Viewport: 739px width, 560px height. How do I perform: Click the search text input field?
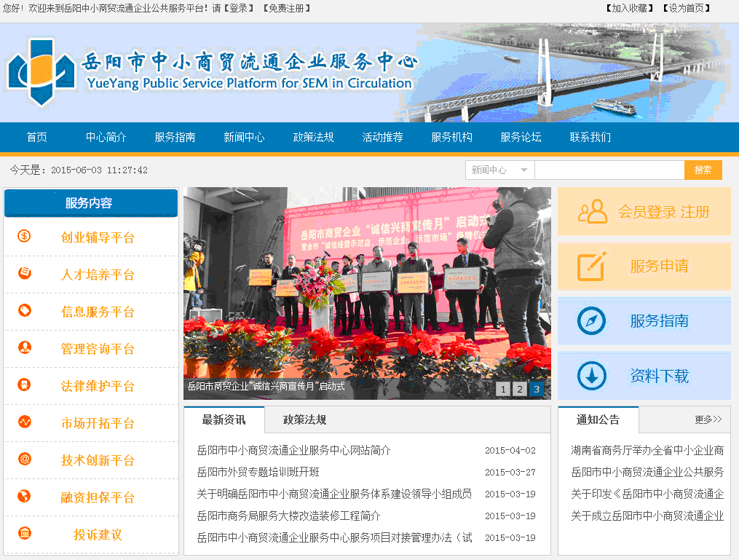pyautogui.click(x=609, y=170)
